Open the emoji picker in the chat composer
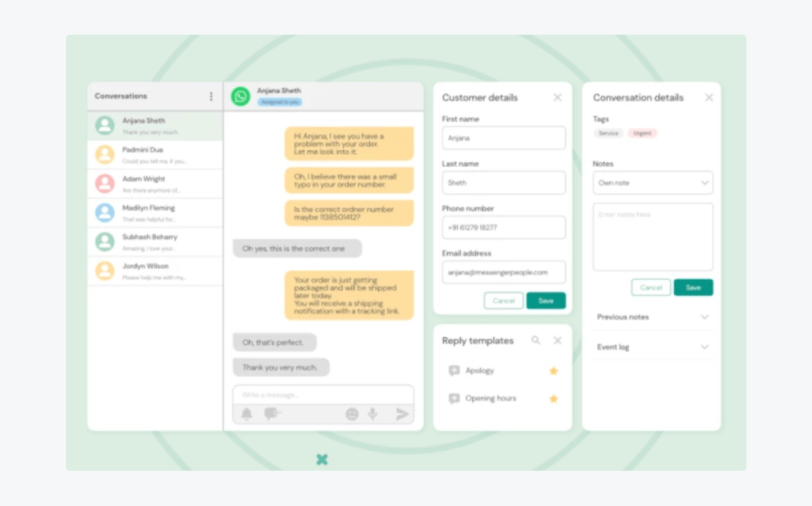The image size is (812, 506). tap(352, 413)
